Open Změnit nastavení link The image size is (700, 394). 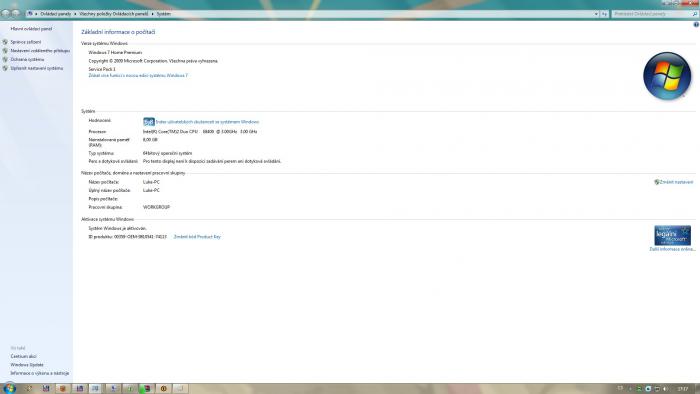pyautogui.click(x=676, y=182)
